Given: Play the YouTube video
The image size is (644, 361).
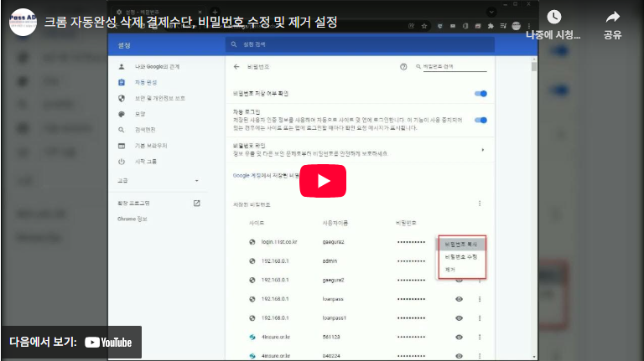Looking at the screenshot, I should click(x=323, y=181).
